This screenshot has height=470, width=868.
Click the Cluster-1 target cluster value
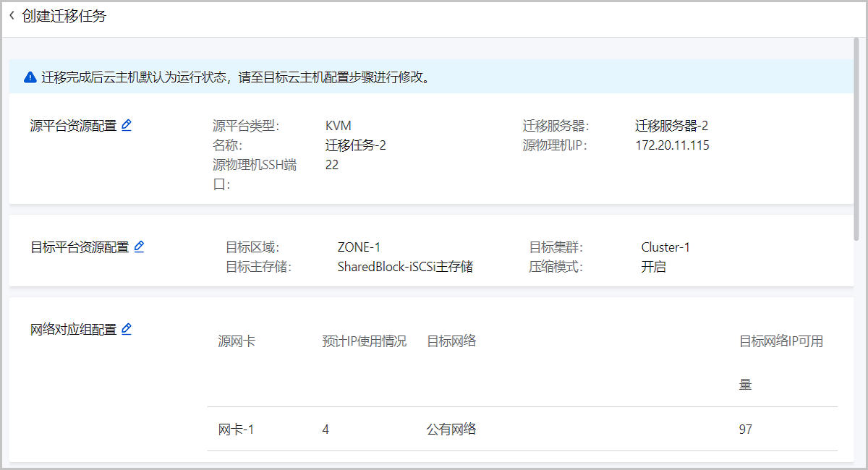coord(665,247)
